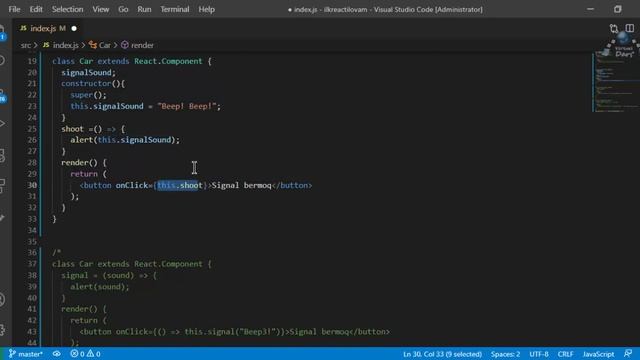Click the Ln 30, Col 33 cursor position indicator

[442, 354]
